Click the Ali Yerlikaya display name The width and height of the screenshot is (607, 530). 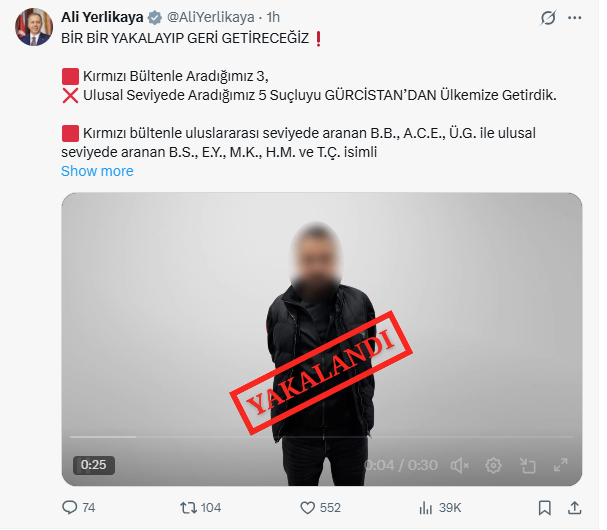point(102,17)
